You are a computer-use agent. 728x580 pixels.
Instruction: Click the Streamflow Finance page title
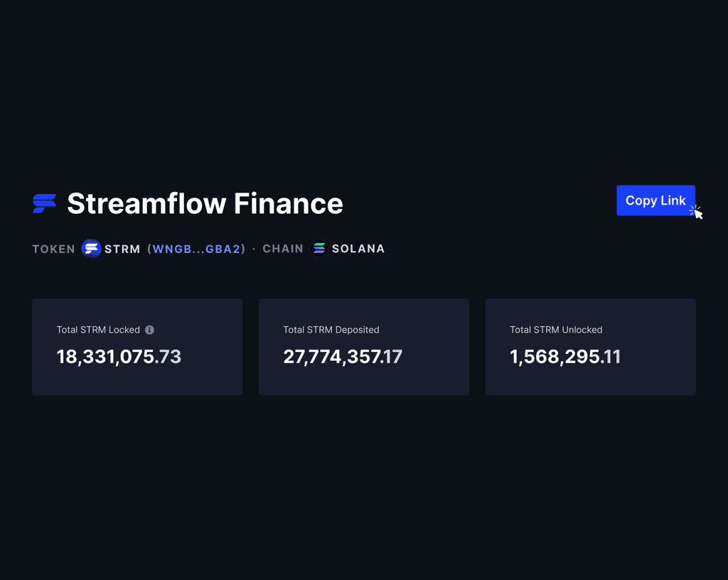204,203
